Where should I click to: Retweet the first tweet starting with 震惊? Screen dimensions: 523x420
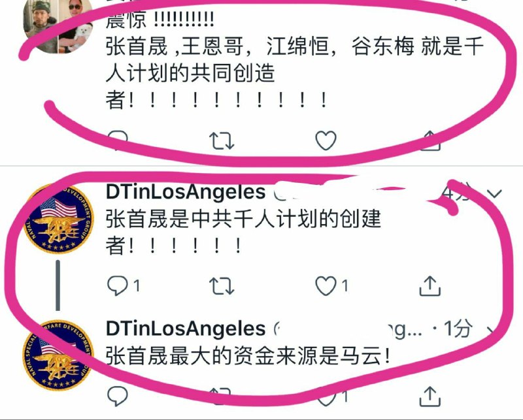[x=222, y=140]
